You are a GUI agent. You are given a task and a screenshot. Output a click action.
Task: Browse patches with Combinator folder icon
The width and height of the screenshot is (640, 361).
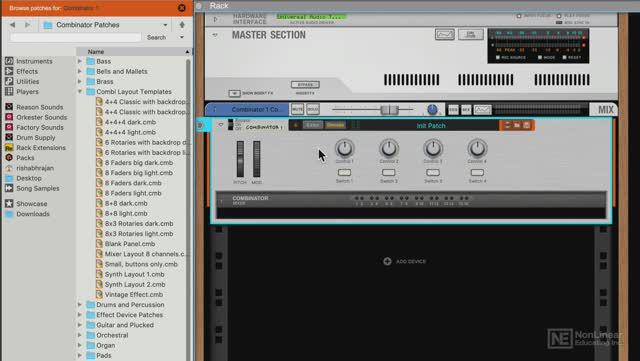pos(517,125)
